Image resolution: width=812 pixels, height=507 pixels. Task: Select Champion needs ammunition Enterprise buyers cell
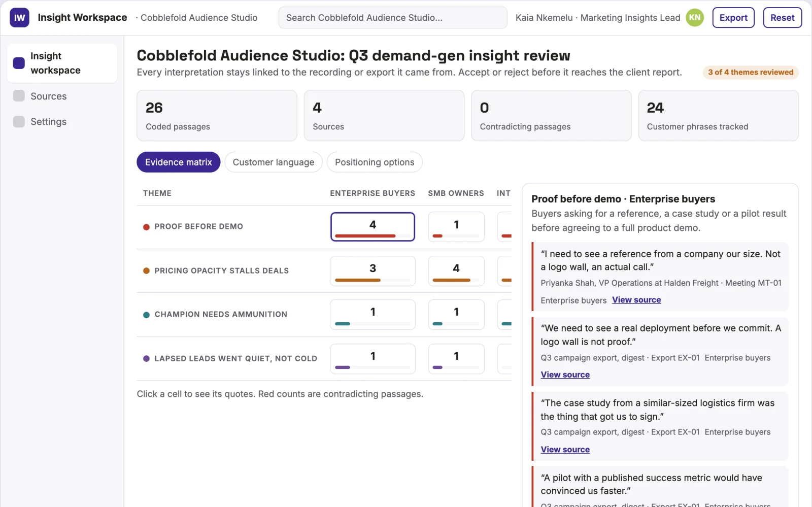[373, 315]
